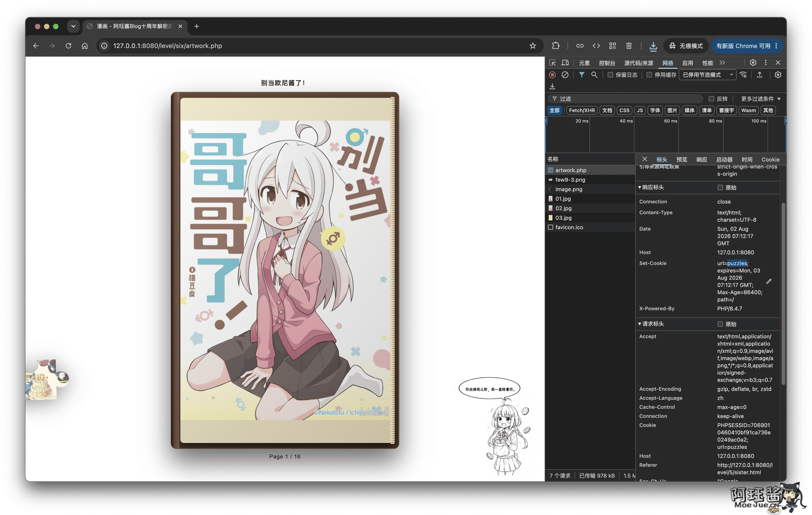This screenshot has height=515, width=812.
Task: Open network conditions wifi icon
Action: pos(743,75)
